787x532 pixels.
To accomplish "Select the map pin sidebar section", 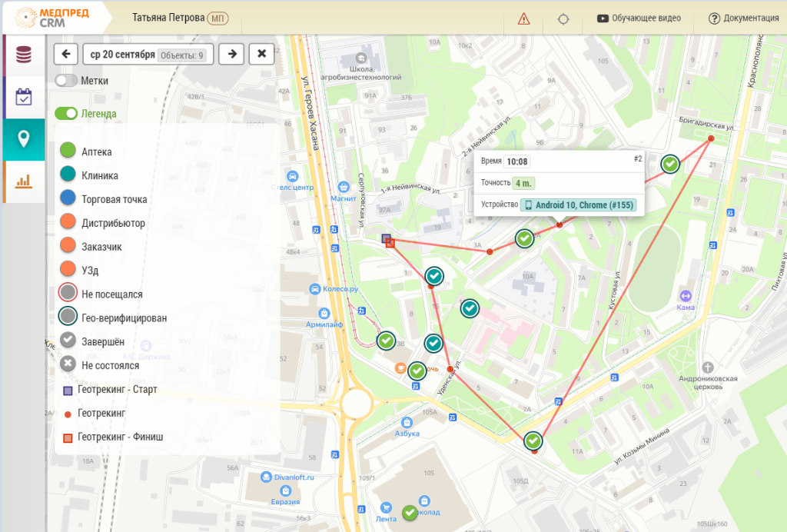I will 24,139.
